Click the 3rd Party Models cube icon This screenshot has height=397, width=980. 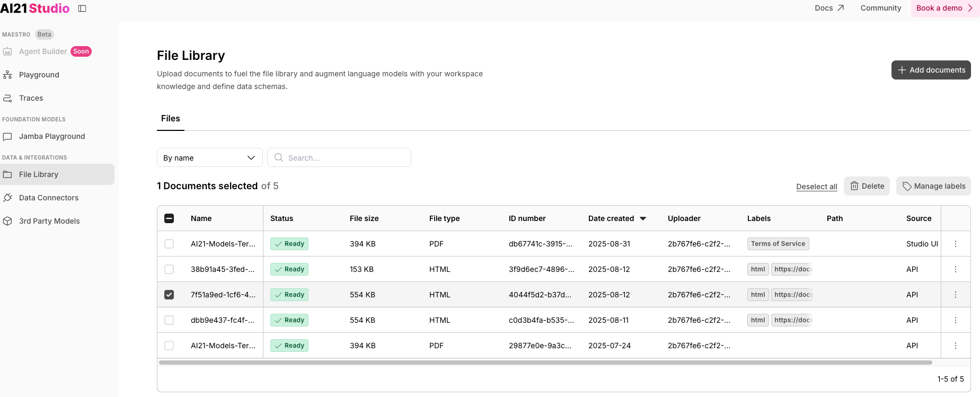click(x=7, y=221)
